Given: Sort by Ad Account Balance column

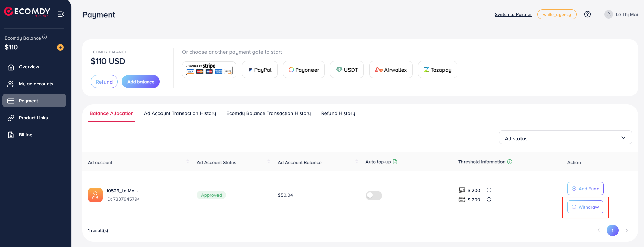Looking at the screenshot, I should [356, 161].
